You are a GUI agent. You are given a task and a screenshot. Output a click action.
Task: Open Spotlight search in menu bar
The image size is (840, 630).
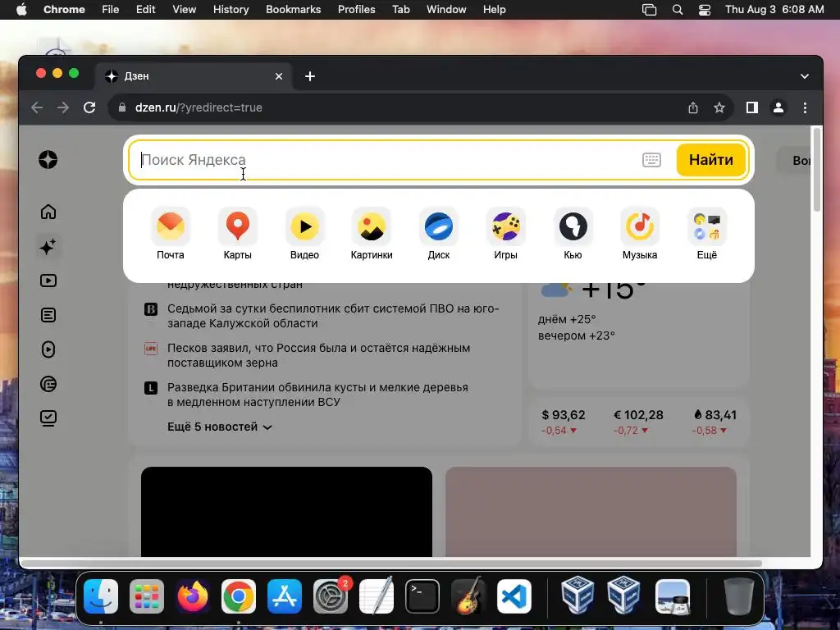pos(678,10)
